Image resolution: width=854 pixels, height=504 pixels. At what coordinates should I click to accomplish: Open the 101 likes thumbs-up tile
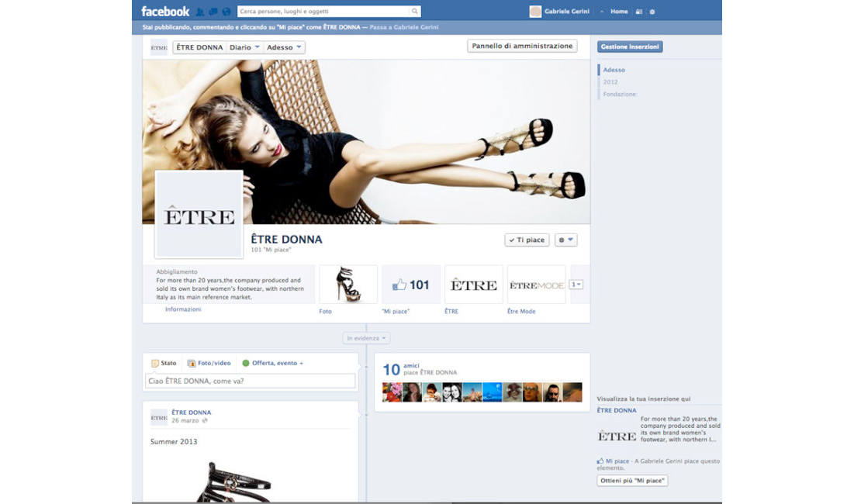tap(411, 284)
